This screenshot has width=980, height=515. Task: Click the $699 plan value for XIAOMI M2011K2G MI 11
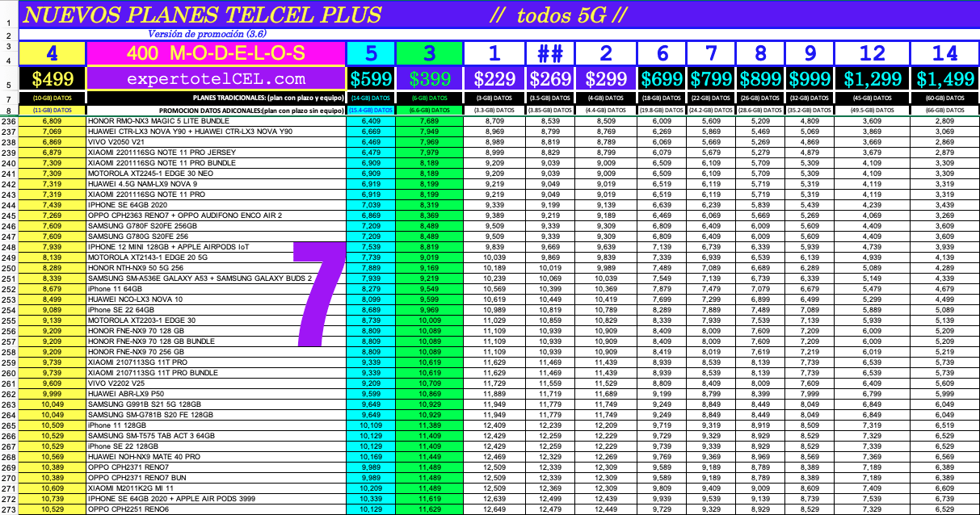[662, 488]
